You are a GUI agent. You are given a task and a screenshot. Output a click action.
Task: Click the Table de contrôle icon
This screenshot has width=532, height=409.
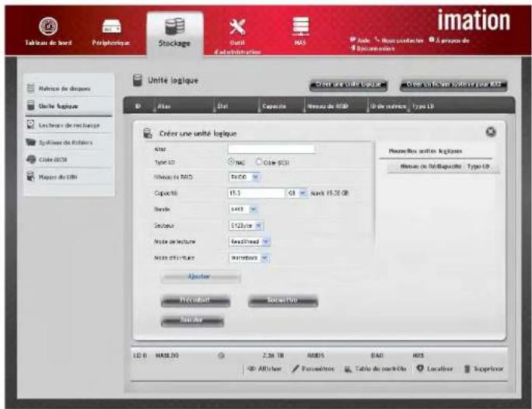click(348, 369)
